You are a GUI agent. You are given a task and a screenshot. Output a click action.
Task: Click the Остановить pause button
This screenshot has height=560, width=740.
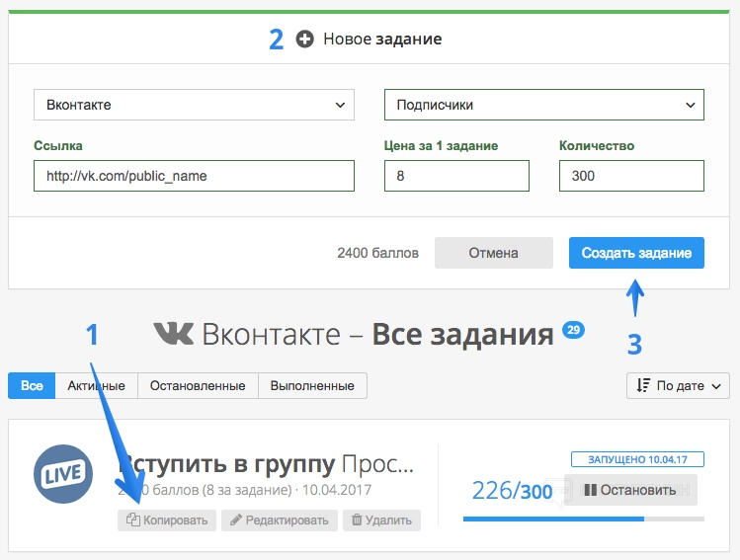630,490
